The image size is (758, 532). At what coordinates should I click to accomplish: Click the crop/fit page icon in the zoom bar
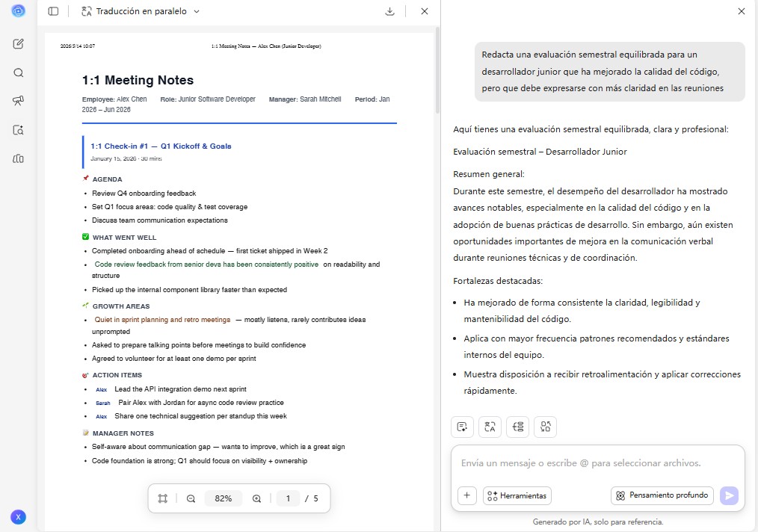point(163,498)
